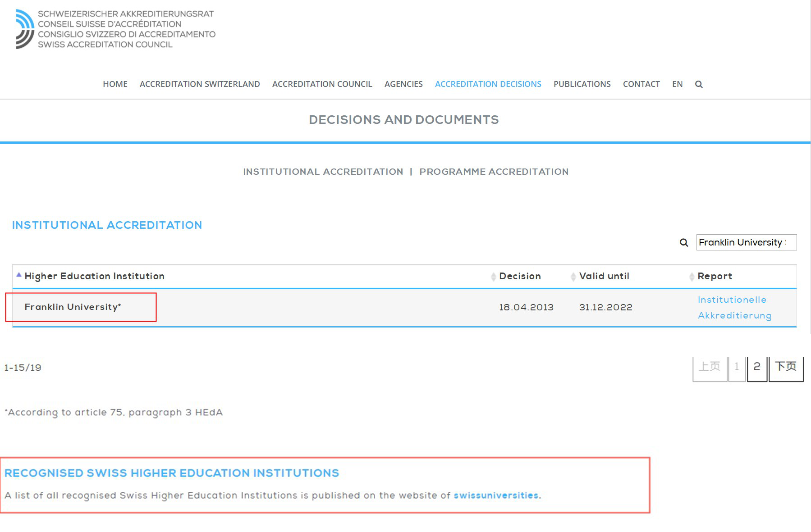Open CONTACT menu item

click(641, 84)
